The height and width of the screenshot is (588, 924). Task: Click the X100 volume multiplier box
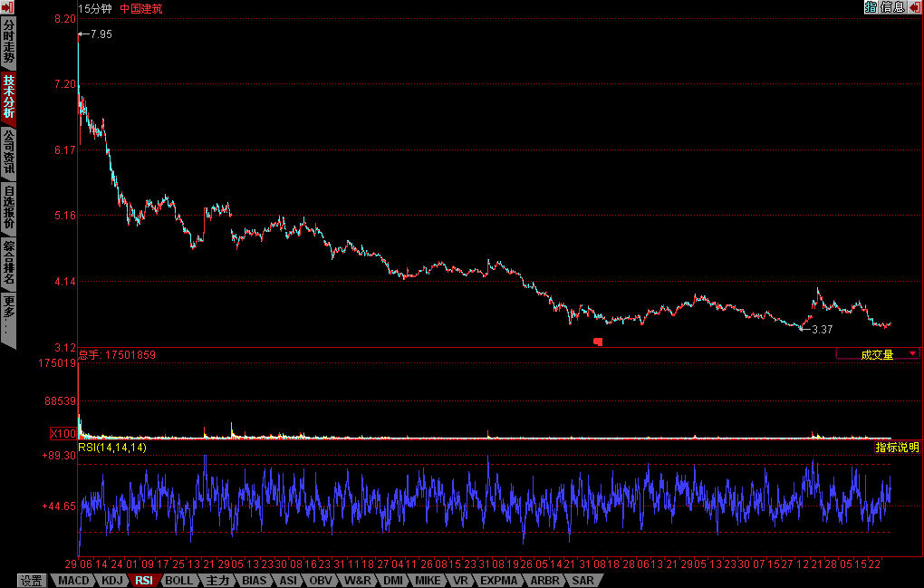coord(63,434)
